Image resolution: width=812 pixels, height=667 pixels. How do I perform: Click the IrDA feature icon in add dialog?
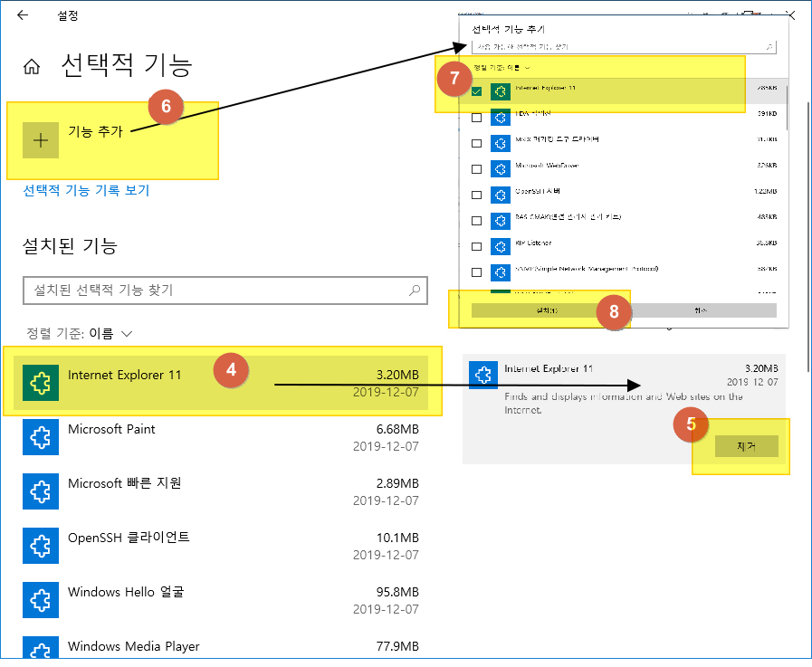click(x=501, y=118)
